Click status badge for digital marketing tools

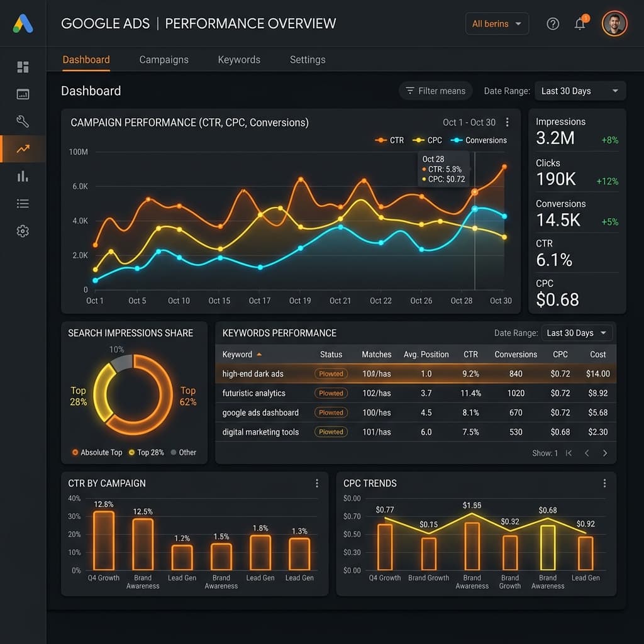tap(331, 431)
